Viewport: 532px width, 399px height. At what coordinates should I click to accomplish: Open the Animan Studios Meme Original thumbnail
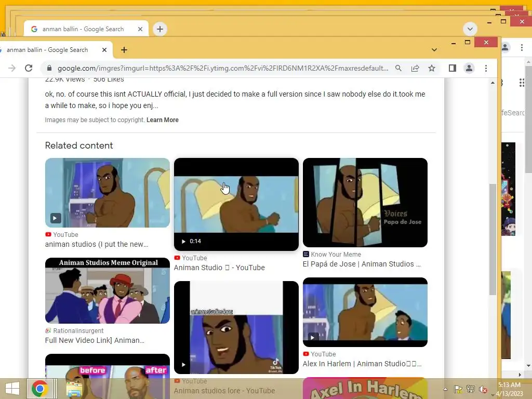point(107,290)
